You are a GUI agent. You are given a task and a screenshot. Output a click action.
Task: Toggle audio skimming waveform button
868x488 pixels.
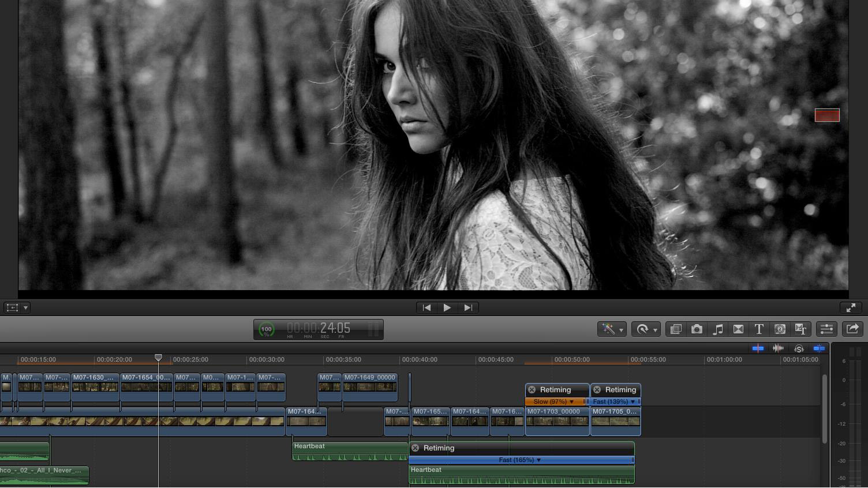point(778,348)
